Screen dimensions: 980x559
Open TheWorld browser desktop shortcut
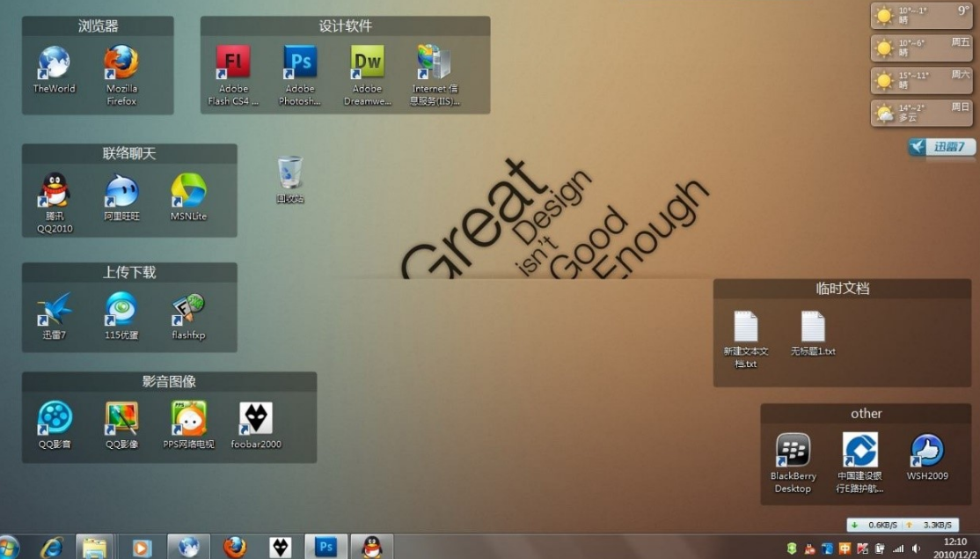[x=54, y=63]
